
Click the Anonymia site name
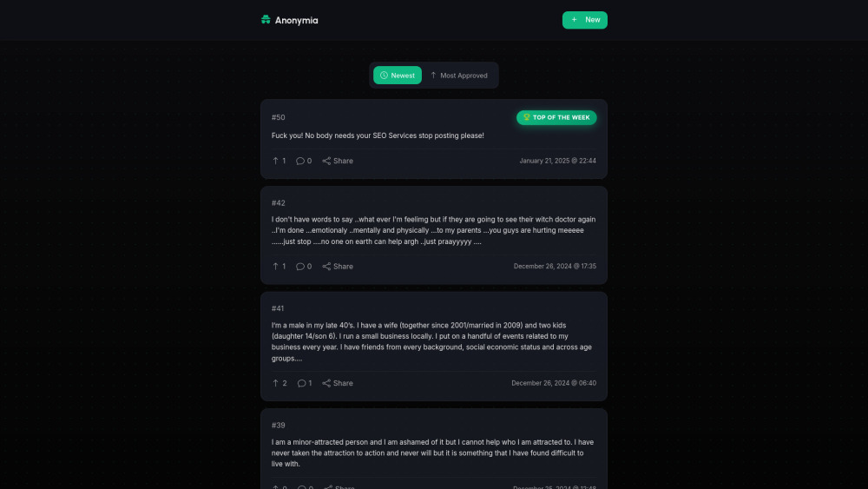[x=296, y=20]
